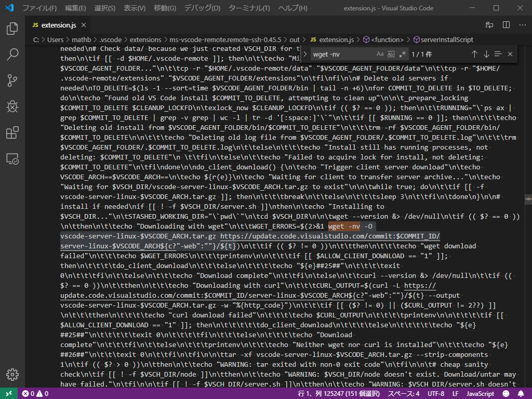Click the text 'Neither wget nor curl is installed'
This screenshot has width=532, height=399.
click(365, 345)
